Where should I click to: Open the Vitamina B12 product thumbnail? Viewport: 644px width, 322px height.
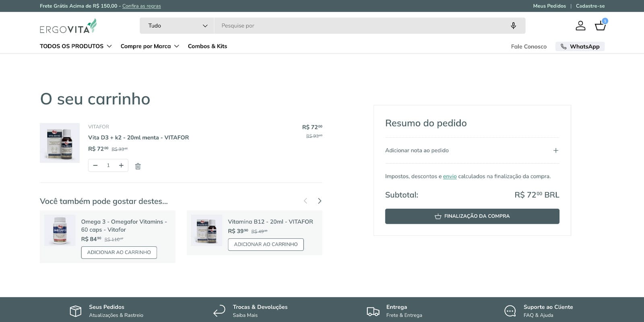click(x=206, y=230)
